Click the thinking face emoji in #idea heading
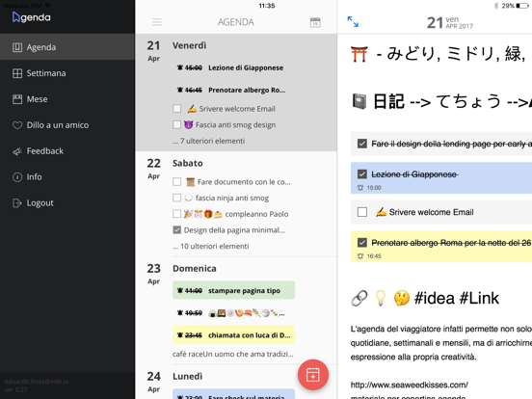The image size is (532, 399). click(x=401, y=298)
